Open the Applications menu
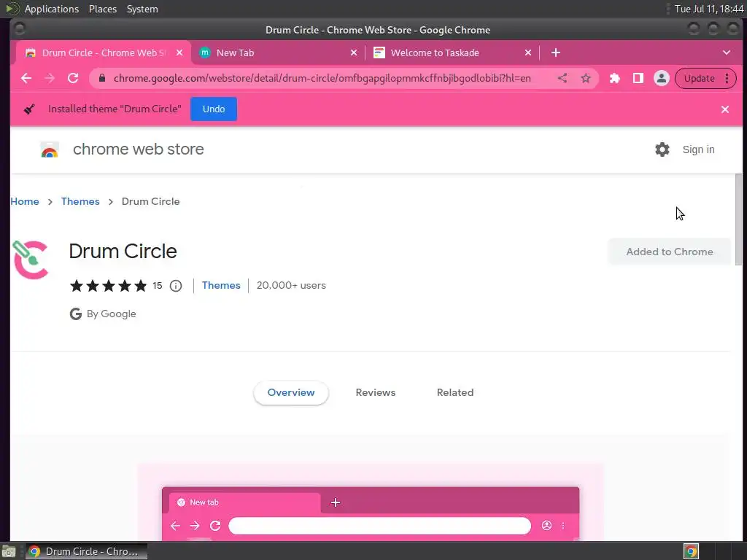This screenshot has height=560, width=747. tap(52, 9)
